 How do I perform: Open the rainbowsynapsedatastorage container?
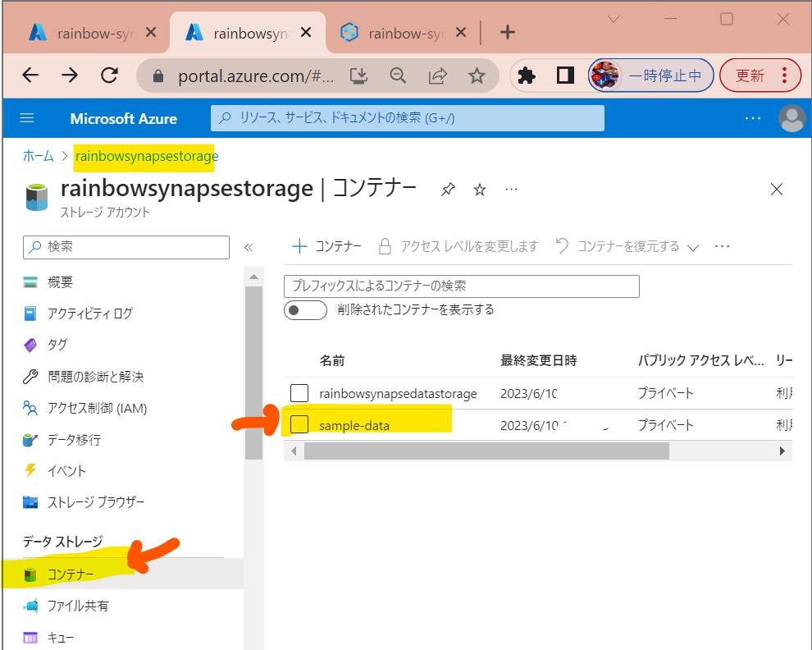tap(398, 393)
